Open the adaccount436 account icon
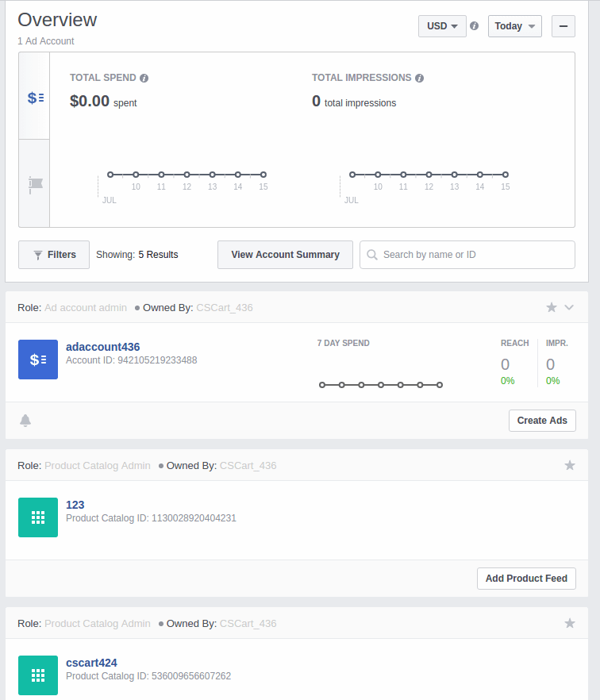This screenshot has height=700, width=600. [38, 360]
